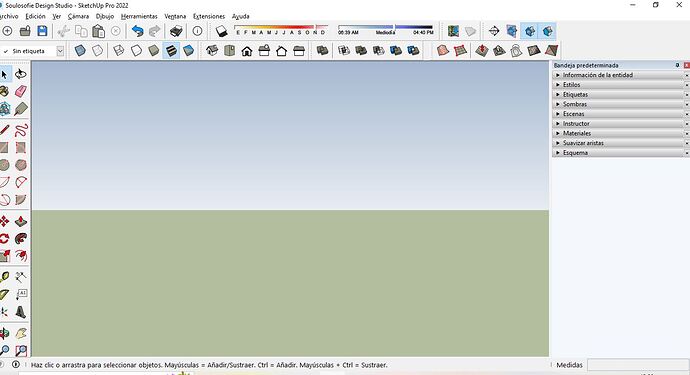Image resolution: width=690 pixels, height=375 pixels.
Task: Expand the Suavizar aristas panel
Action: click(620, 143)
